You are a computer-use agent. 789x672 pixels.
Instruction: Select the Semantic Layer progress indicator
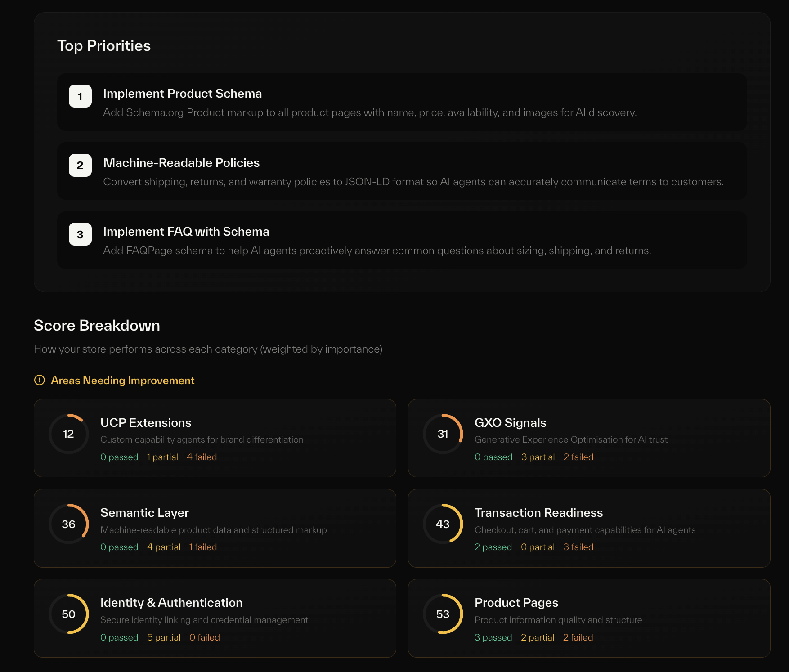click(x=68, y=524)
